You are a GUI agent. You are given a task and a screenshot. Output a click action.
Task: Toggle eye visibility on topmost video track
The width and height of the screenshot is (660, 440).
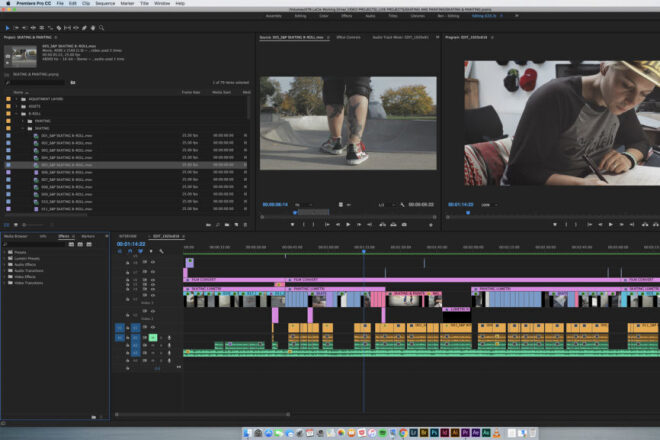click(x=153, y=262)
